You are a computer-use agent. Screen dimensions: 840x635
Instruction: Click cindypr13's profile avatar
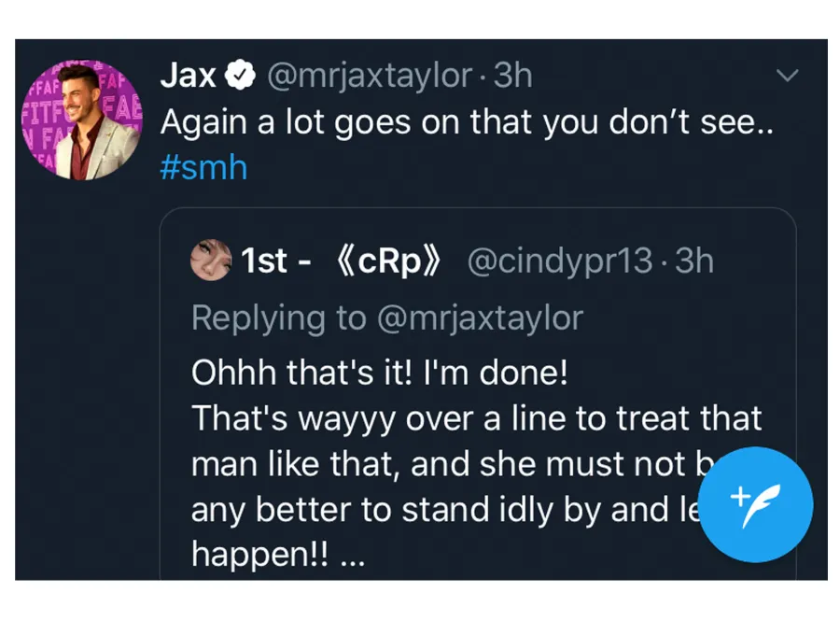[x=211, y=261]
